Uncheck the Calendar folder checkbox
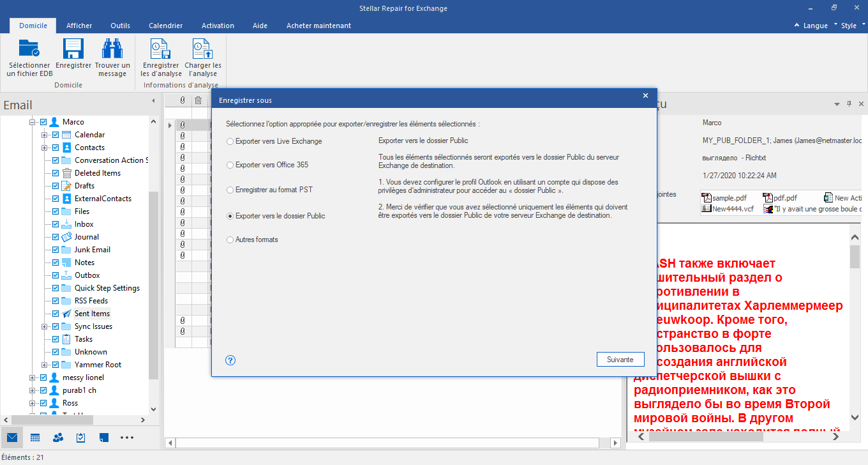 [56, 135]
